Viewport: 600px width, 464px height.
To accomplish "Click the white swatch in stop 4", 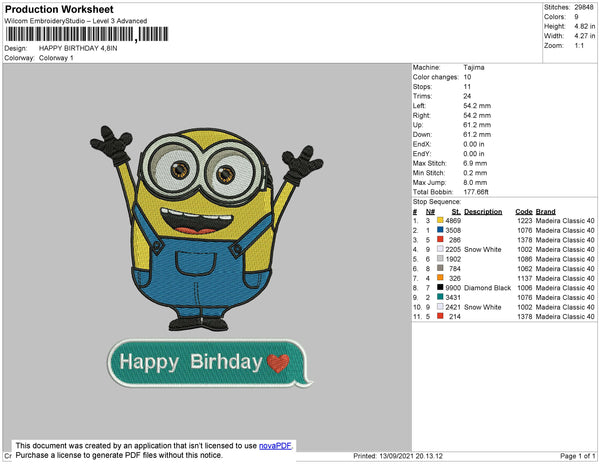I will pyautogui.click(x=440, y=249).
